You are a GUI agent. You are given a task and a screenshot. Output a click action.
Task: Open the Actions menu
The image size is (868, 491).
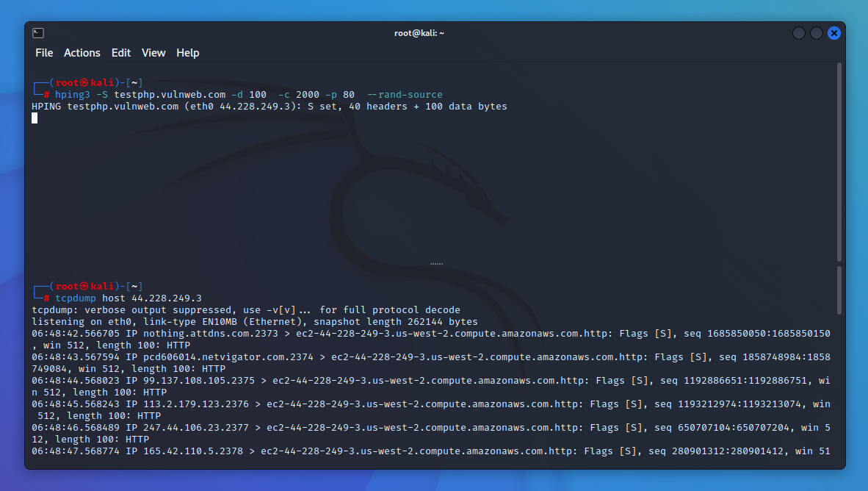(82, 53)
